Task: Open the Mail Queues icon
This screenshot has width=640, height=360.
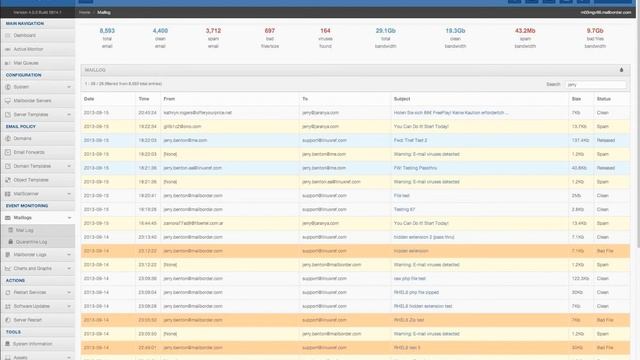Action: tap(8, 63)
